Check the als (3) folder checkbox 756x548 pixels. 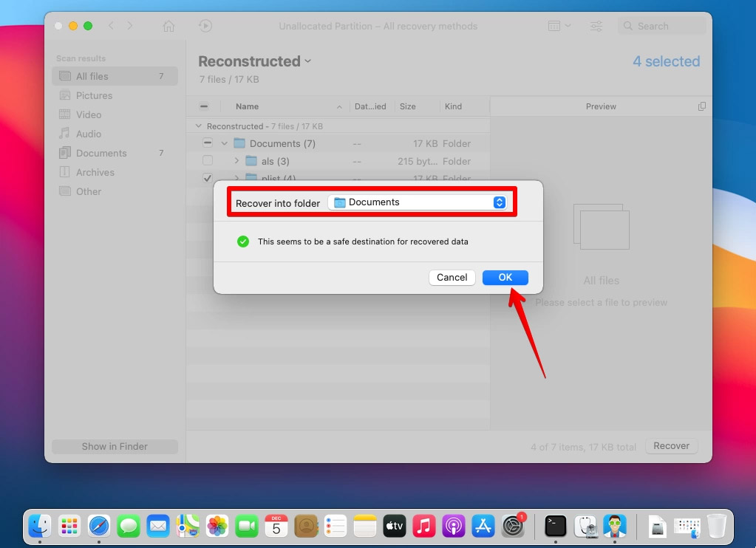[x=208, y=160]
